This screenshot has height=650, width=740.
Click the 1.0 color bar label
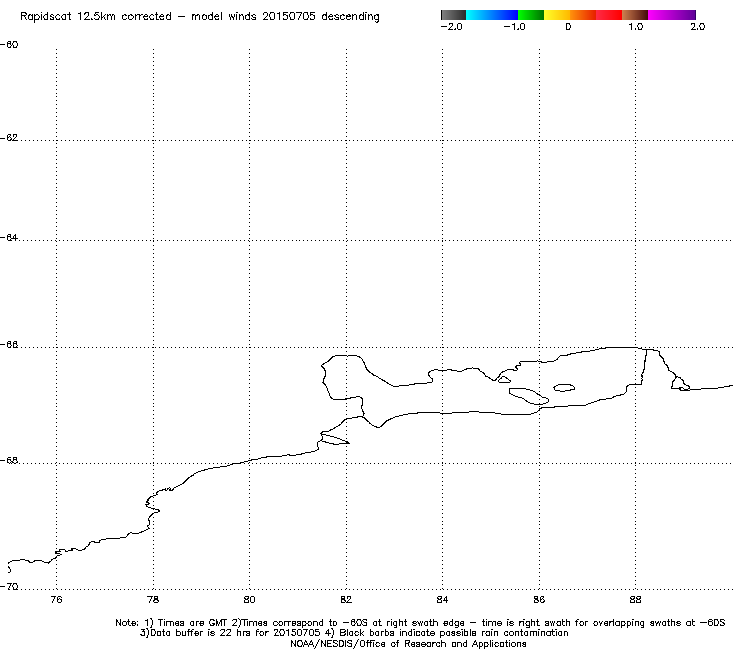tap(636, 27)
